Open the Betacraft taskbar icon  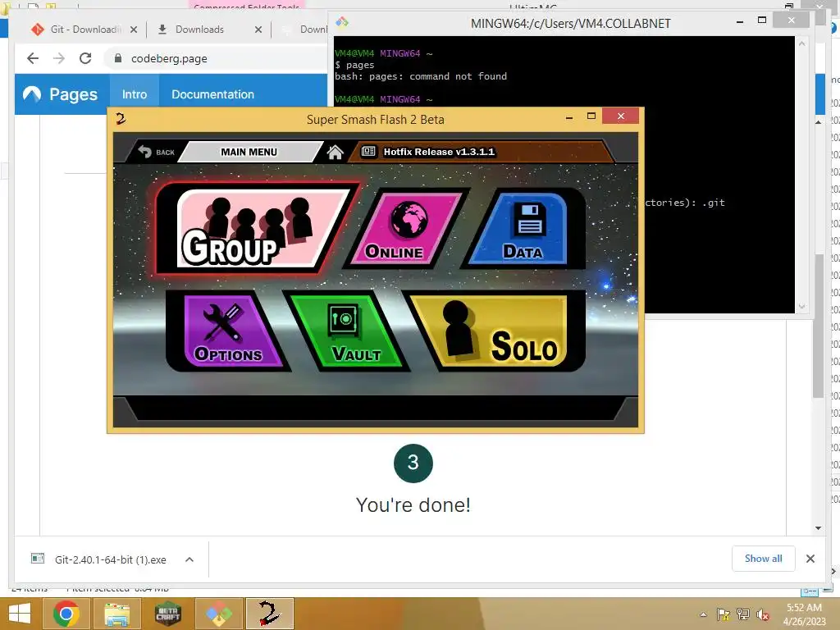click(168, 614)
